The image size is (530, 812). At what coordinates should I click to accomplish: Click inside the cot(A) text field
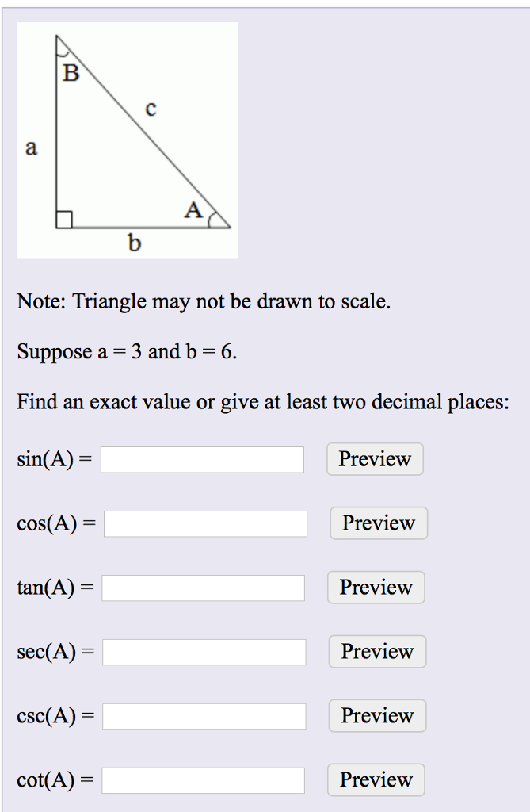pos(204,780)
